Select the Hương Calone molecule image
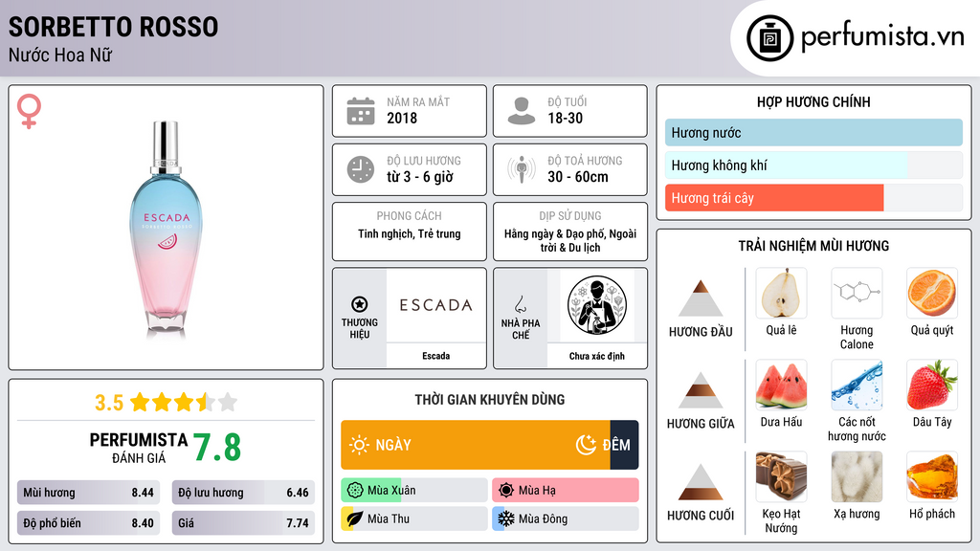Viewport: 980px width, 551px height. click(857, 293)
